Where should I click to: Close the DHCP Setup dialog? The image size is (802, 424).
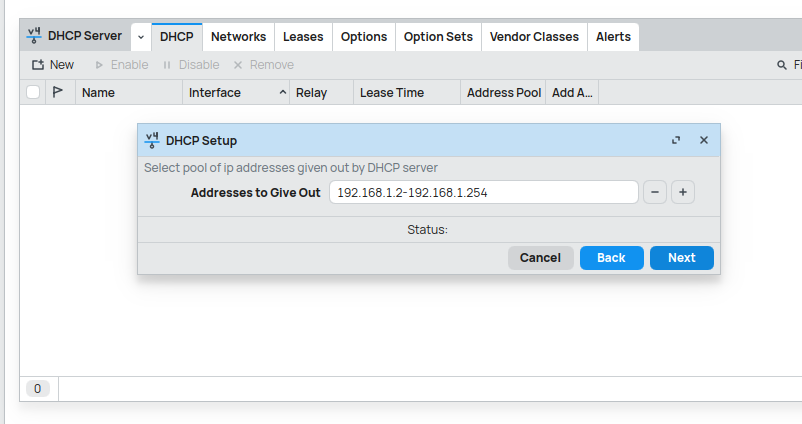703,141
